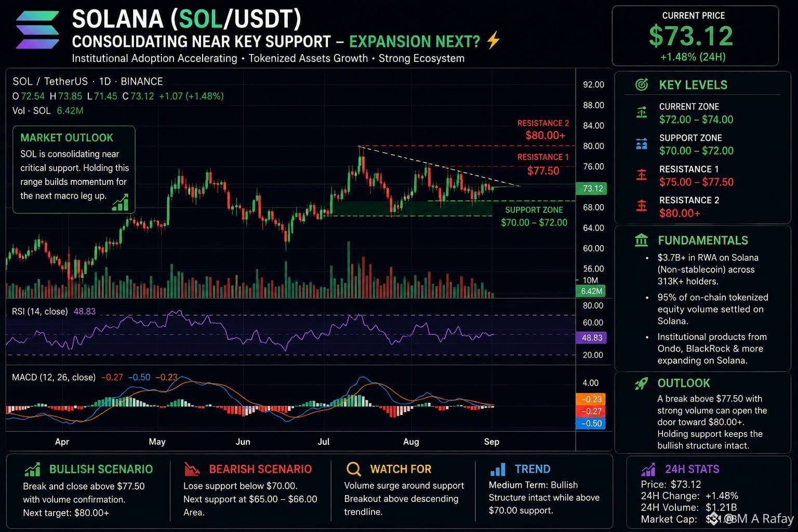Click the 92.00 price axis label
This screenshot has height=532, width=798.
(x=593, y=85)
